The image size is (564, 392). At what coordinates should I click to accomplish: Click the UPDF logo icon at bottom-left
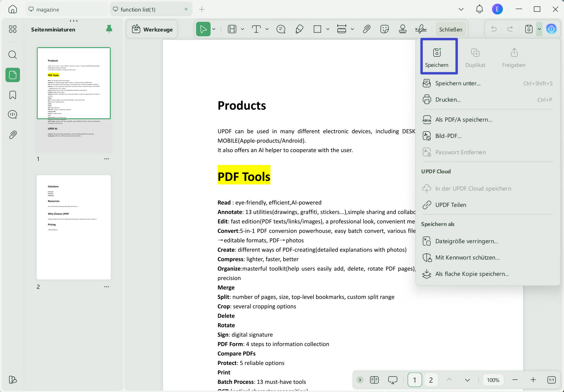tap(13, 380)
